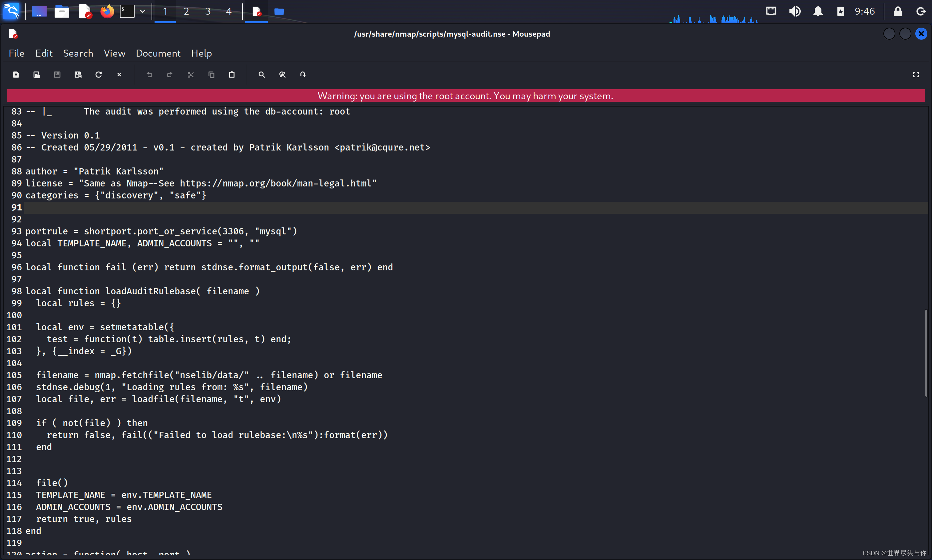Click the Save As toolbar icon

pyautogui.click(x=78, y=75)
